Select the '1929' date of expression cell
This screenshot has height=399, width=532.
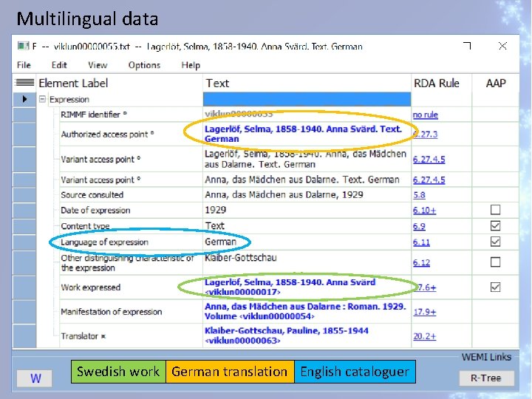(307, 210)
